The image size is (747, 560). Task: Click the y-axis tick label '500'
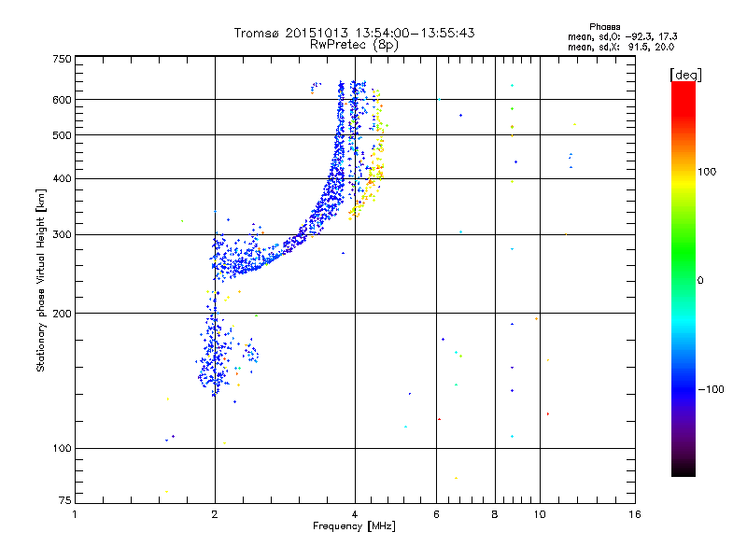(x=63, y=135)
